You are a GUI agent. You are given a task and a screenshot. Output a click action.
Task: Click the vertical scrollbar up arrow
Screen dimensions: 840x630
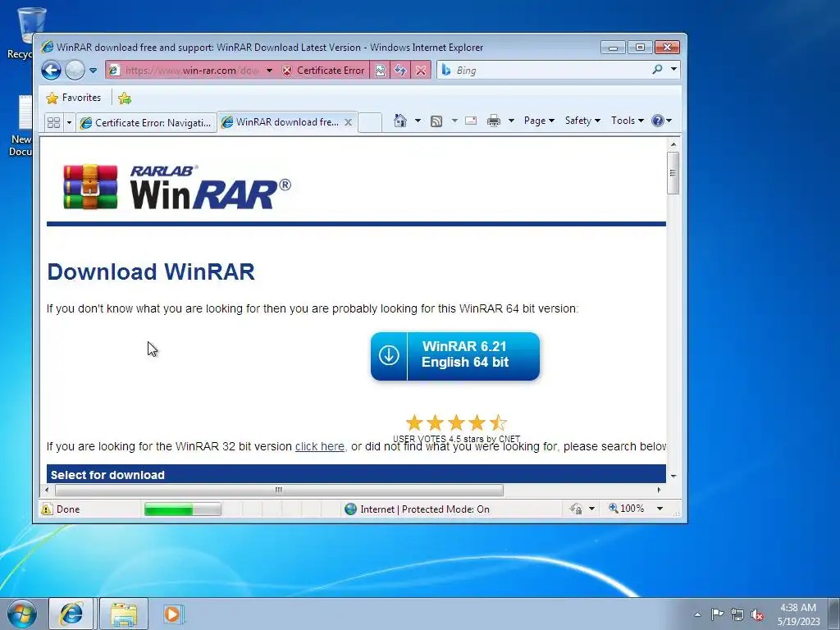[673, 144]
